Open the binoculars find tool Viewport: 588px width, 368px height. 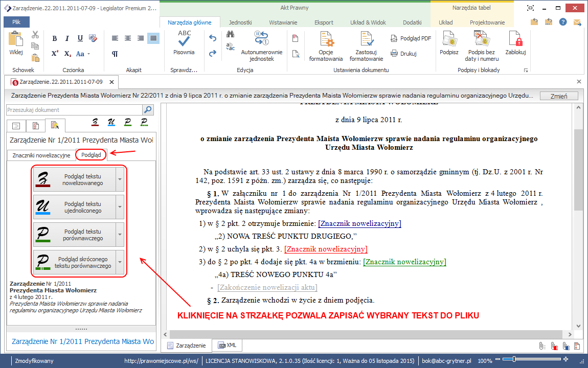click(230, 34)
